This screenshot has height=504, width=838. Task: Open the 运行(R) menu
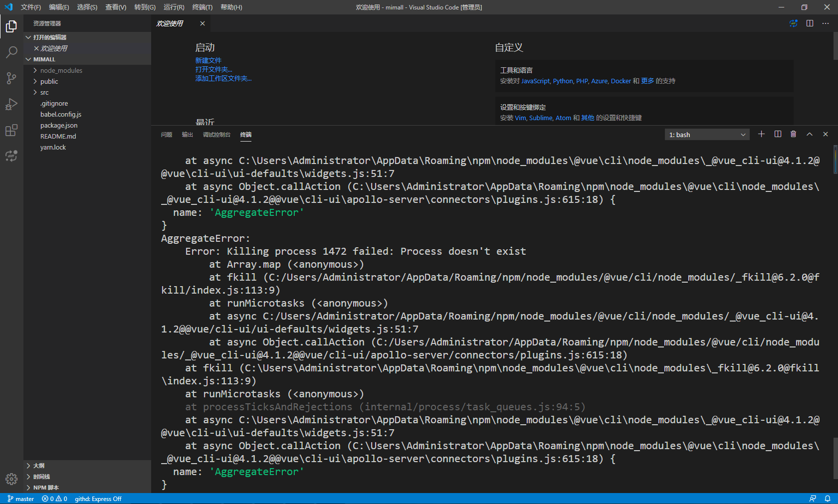[x=174, y=7]
